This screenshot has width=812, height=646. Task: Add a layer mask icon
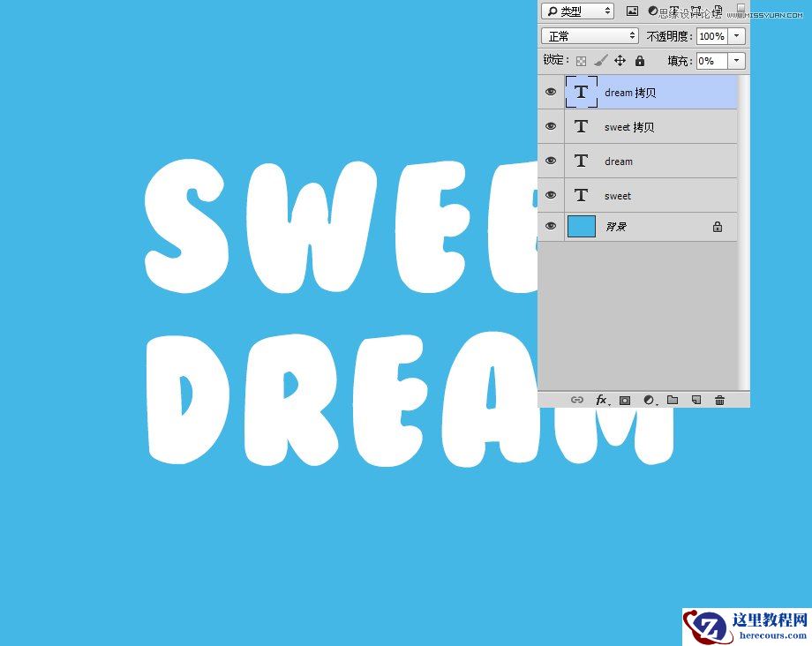click(624, 400)
